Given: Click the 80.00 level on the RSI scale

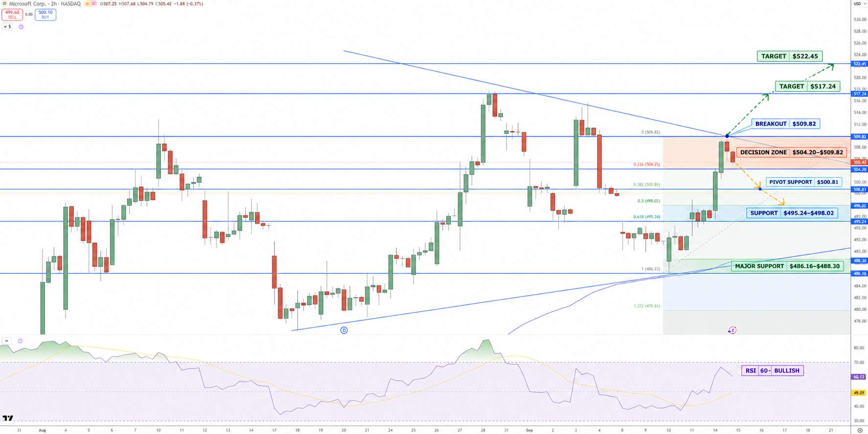Looking at the screenshot, I should pos(859,348).
